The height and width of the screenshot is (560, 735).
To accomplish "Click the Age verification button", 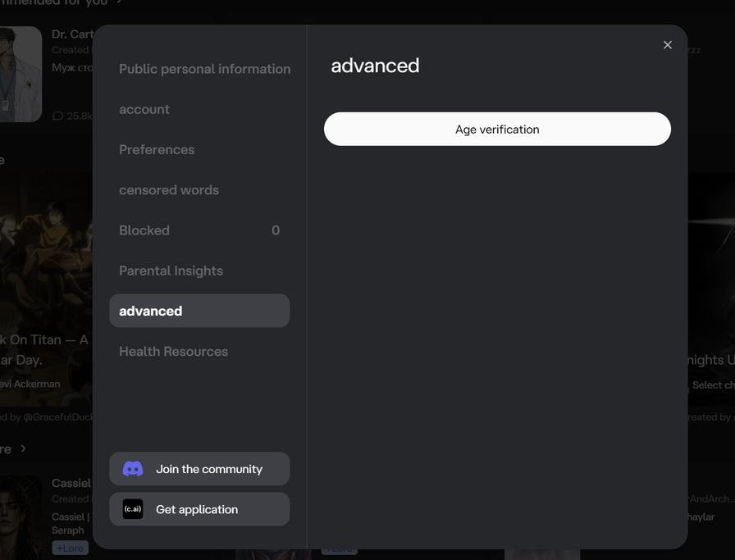I will [x=497, y=129].
